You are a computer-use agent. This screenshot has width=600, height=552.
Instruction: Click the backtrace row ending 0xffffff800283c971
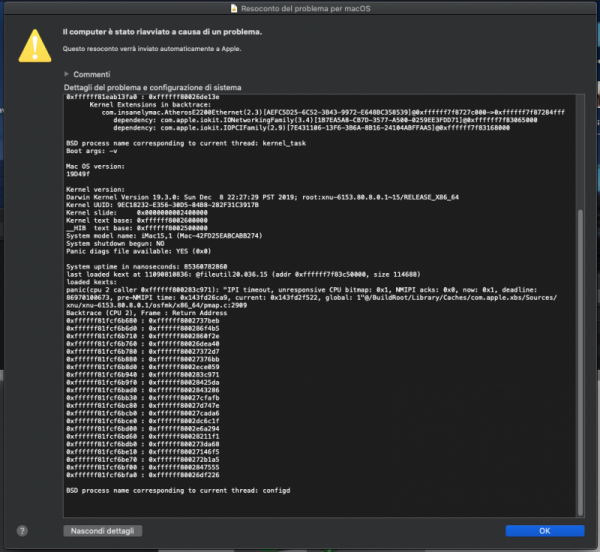click(x=143, y=375)
